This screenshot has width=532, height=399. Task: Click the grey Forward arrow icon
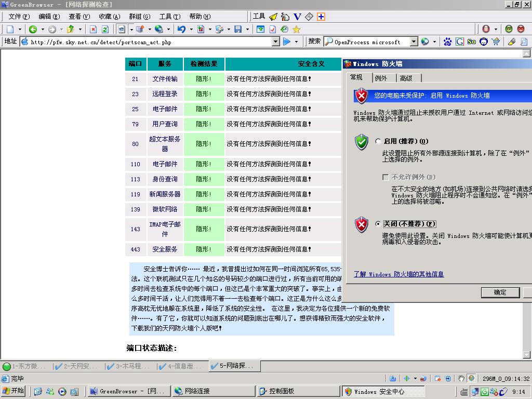point(52,30)
